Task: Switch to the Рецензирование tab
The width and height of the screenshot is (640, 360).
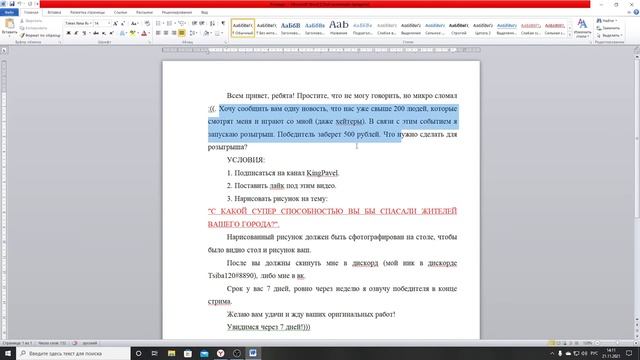Action: point(177,13)
